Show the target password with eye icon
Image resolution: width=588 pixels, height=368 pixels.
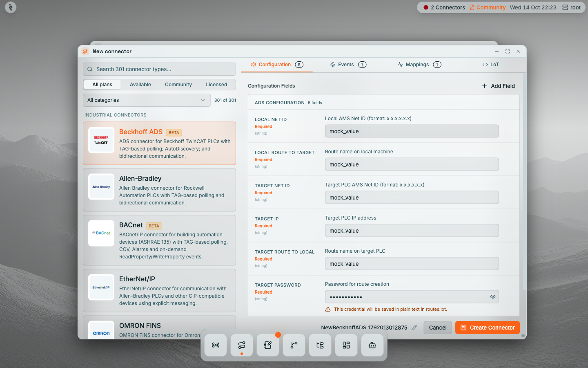493,297
